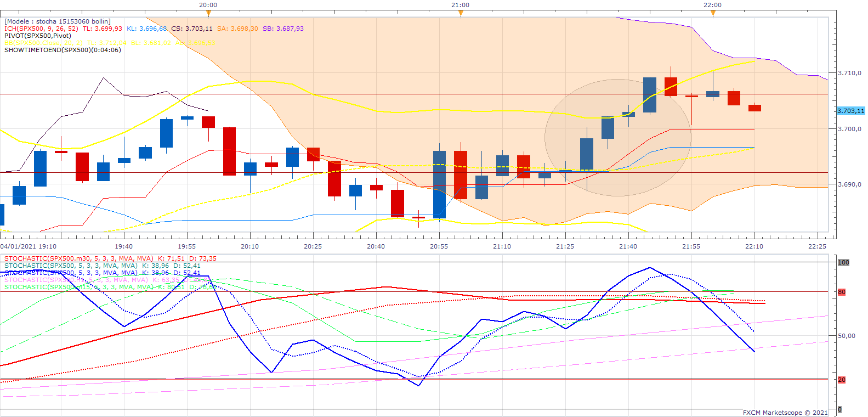This screenshot has width=868, height=417.
Task: Click the 'CS: 3.703,11' value
Action: pos(191,29)
